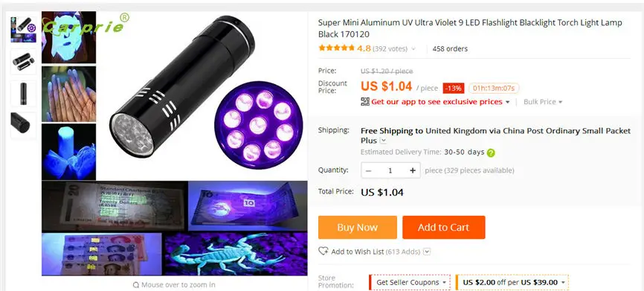Viewport: 644px width, 291px height.
Task: Select the upright flashlight thumbnail
Action: (x=23, y=93)
